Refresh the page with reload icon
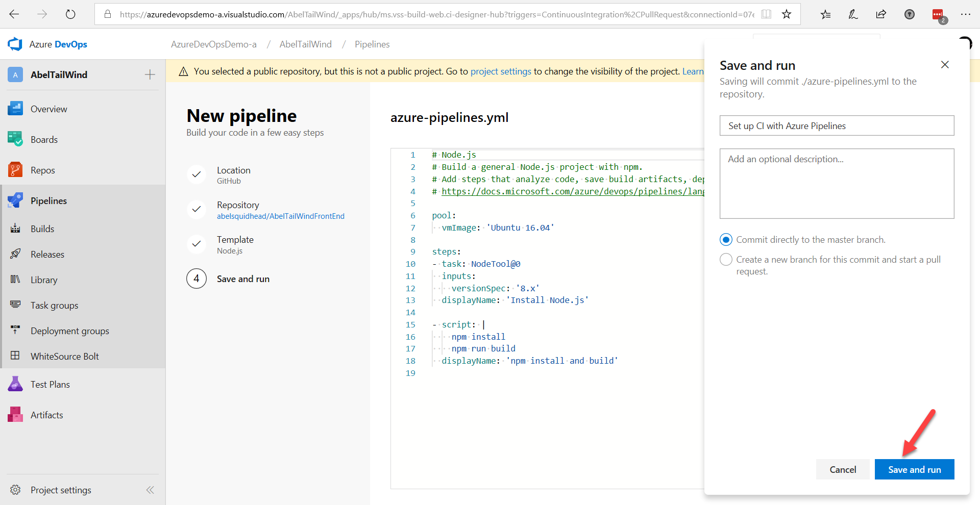This screenshot has height=505, width=980. 70,14
